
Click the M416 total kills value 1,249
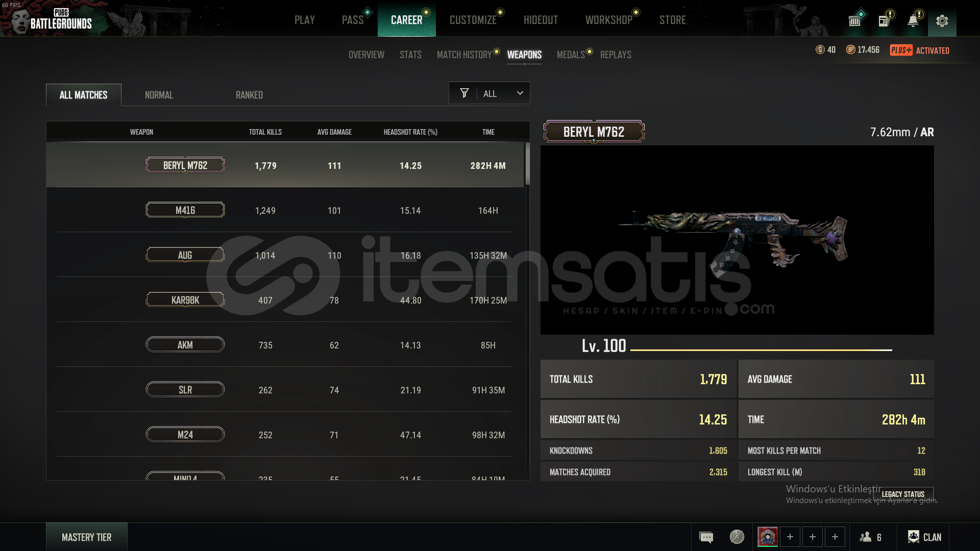point(265,211)
